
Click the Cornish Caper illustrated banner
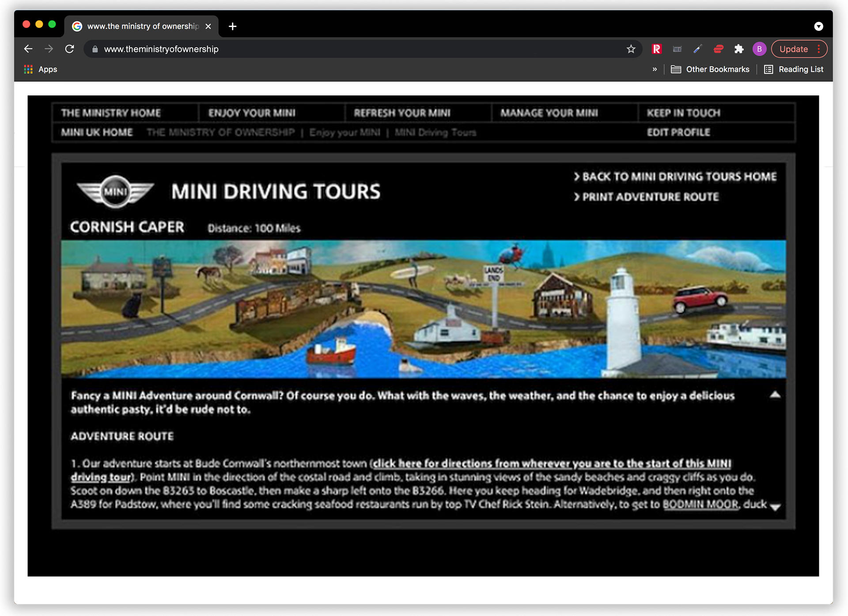[x=423, y=309]
